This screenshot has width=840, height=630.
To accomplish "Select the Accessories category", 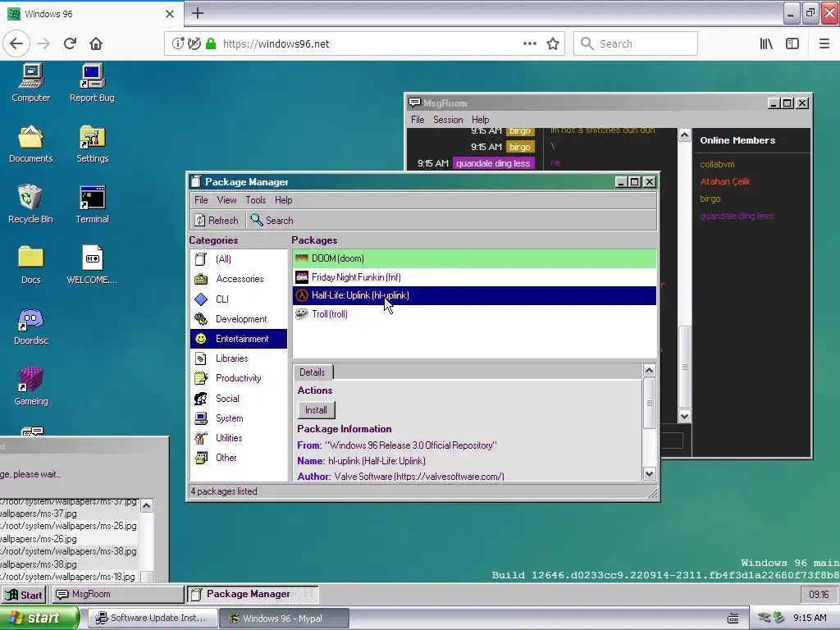I will (239, 279).
